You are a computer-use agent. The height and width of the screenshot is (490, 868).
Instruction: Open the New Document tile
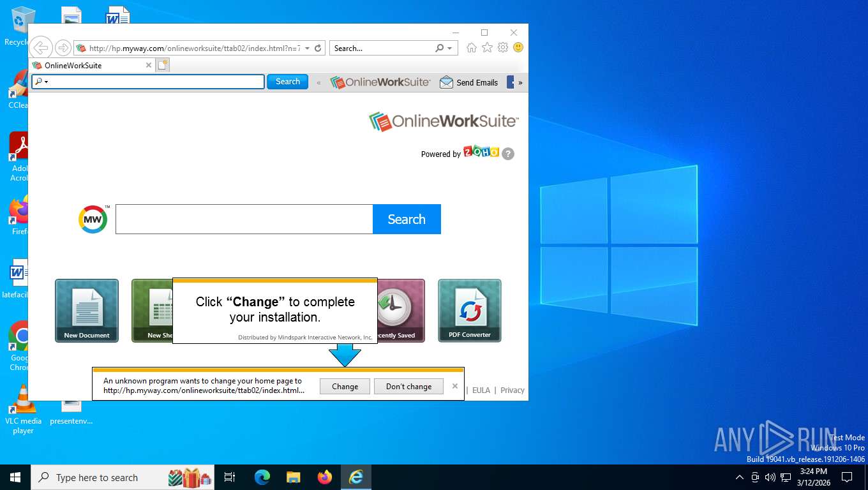pyautogui.click(x=87, y=311)
